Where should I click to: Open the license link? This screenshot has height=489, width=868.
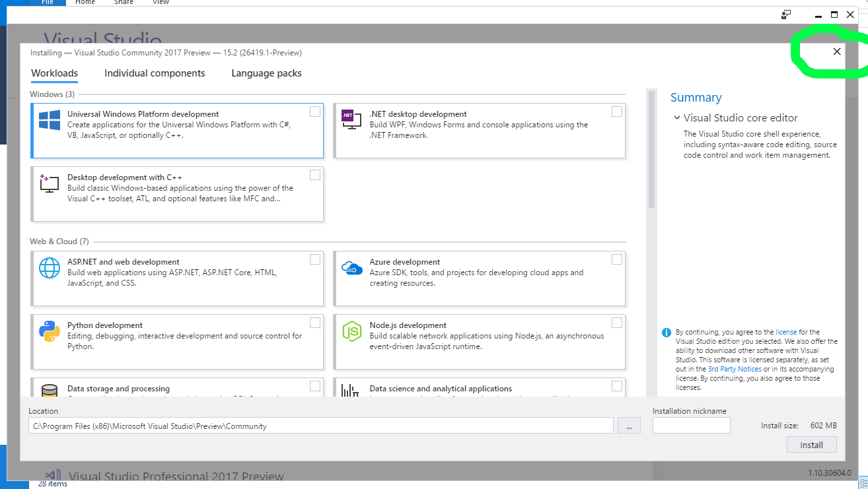point(786,332)
